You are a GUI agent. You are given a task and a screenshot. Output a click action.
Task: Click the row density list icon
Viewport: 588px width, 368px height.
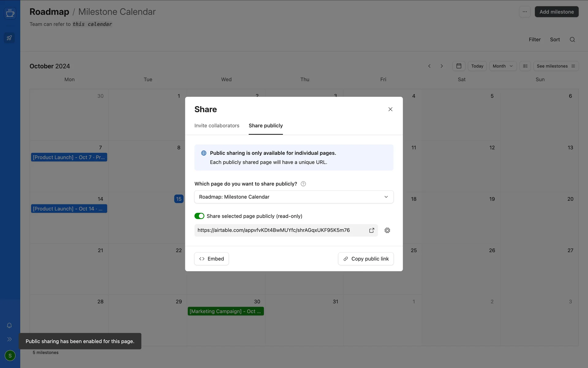click(x=525, y=66)
